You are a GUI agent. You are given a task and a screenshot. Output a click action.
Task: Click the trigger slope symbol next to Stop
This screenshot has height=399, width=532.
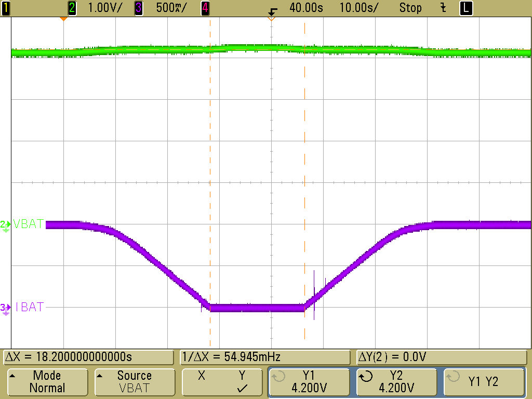[x=443, y=8]
